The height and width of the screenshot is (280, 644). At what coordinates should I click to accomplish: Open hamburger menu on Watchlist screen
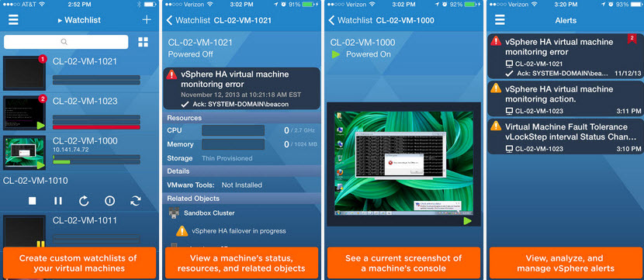point(13,19)
